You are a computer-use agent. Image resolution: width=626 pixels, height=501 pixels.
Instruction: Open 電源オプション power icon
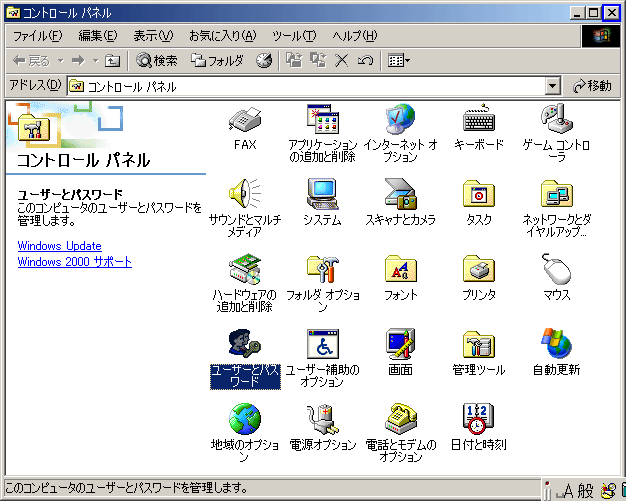pos(323,419)
